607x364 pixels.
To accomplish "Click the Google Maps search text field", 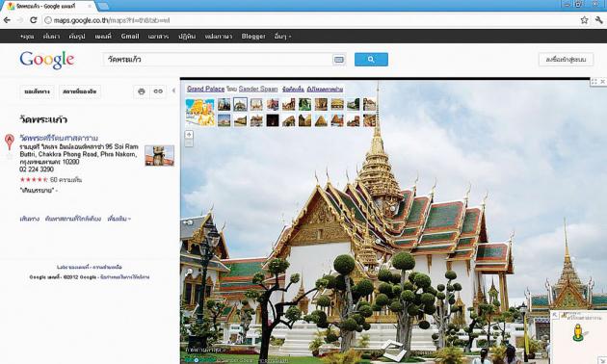I will pyautogui.click(x=219, y=60).
